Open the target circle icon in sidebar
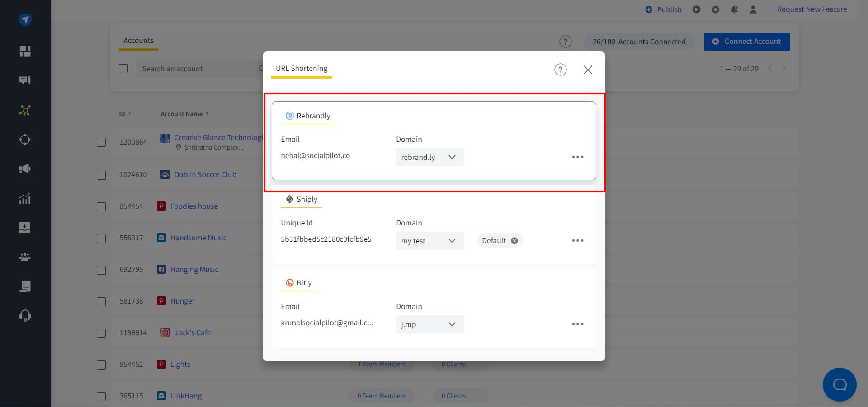The height and width of the screenshot is (407, 868). (25, 140)
